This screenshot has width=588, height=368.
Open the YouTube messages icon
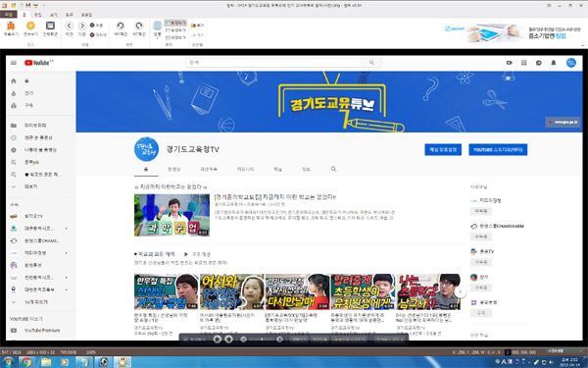539,63
